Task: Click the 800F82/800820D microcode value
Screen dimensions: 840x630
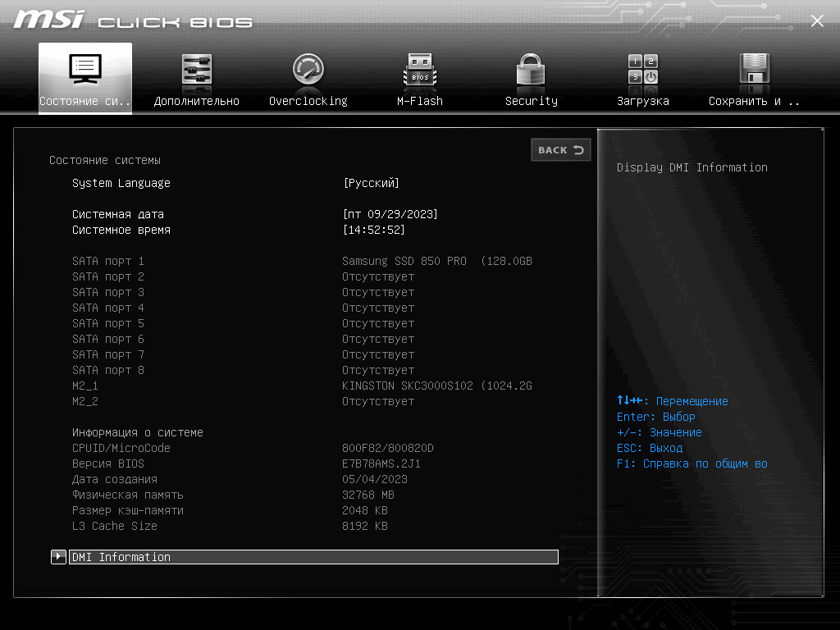Action: pos(388,448)
